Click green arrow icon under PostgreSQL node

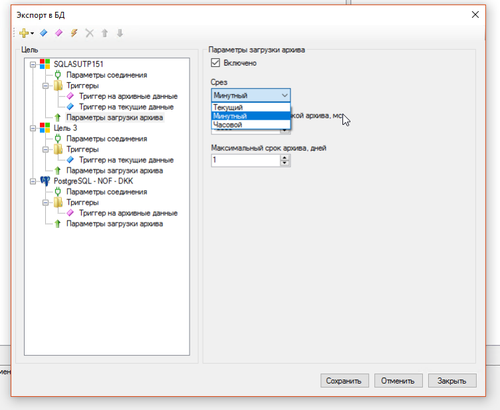(x=58, y=224)
